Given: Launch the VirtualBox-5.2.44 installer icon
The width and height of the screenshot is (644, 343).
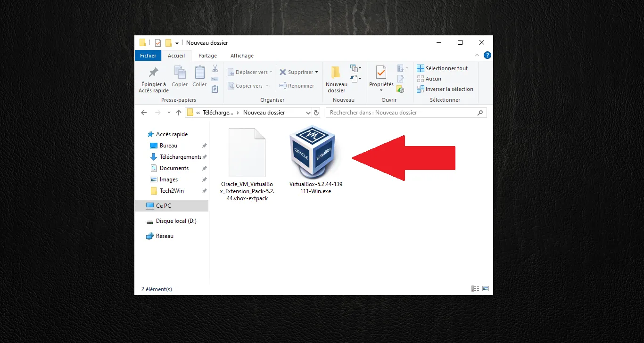Looking at the screenshot, I should tap(314, 151).
